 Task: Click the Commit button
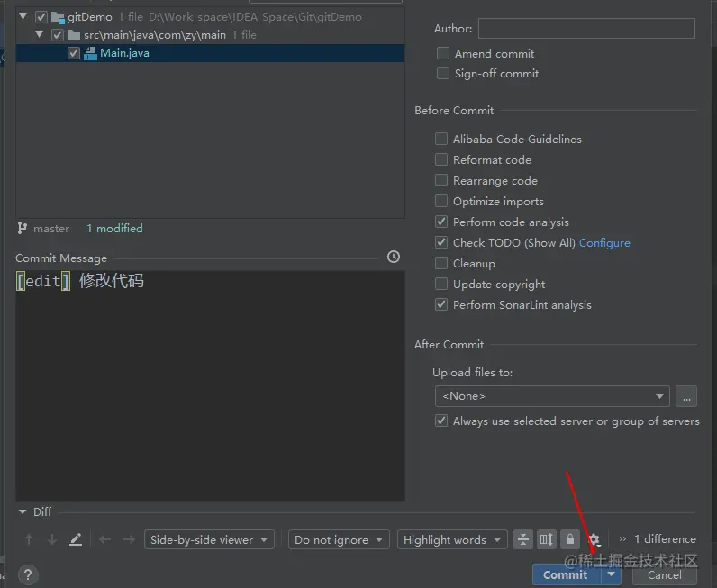coord(566,574)
